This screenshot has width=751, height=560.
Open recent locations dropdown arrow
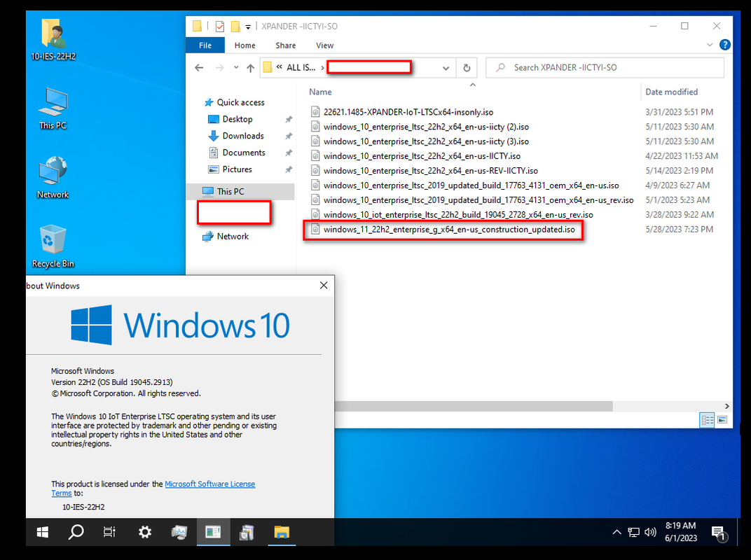[236, 68]
